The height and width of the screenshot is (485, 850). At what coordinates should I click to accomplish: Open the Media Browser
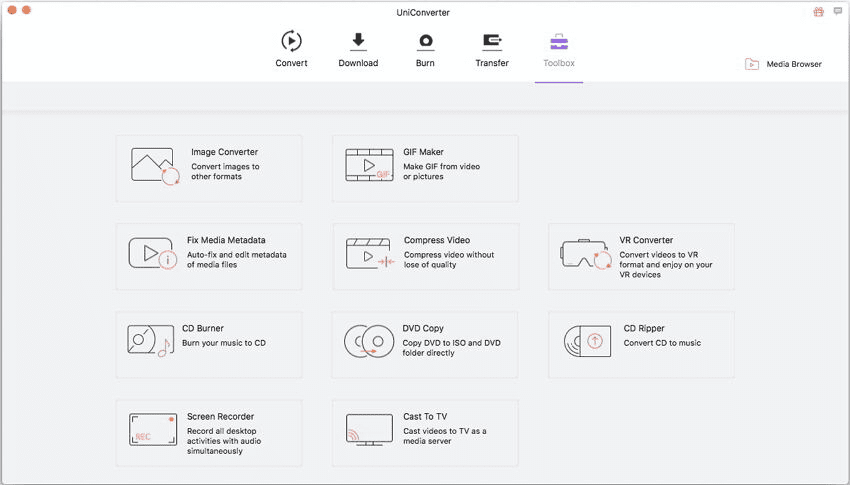tap(783, 64)
